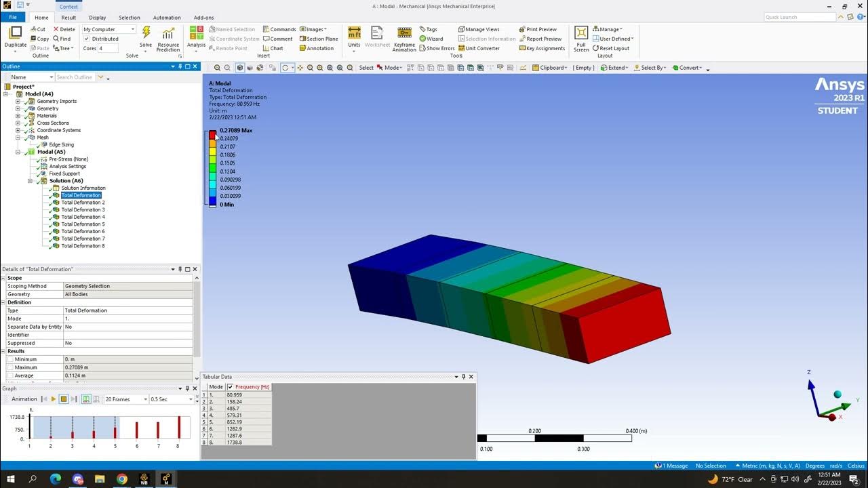Select Total Deformation 2 in the tree
The image size is (868, 488).
83,203
